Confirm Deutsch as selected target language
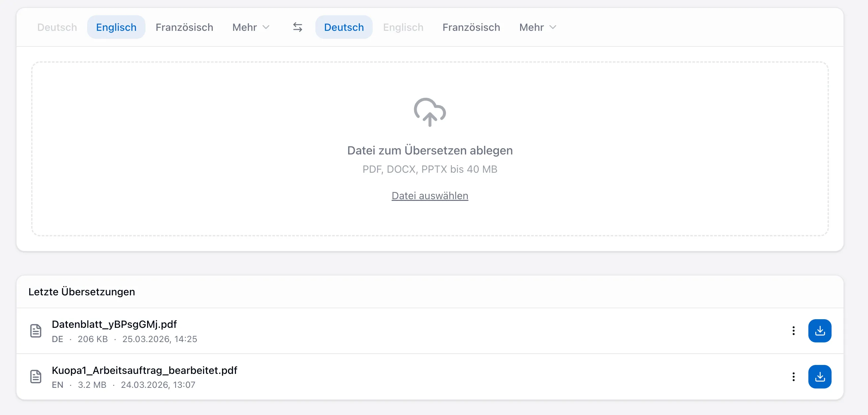868x415 pixels. click(x=344, y=27)
